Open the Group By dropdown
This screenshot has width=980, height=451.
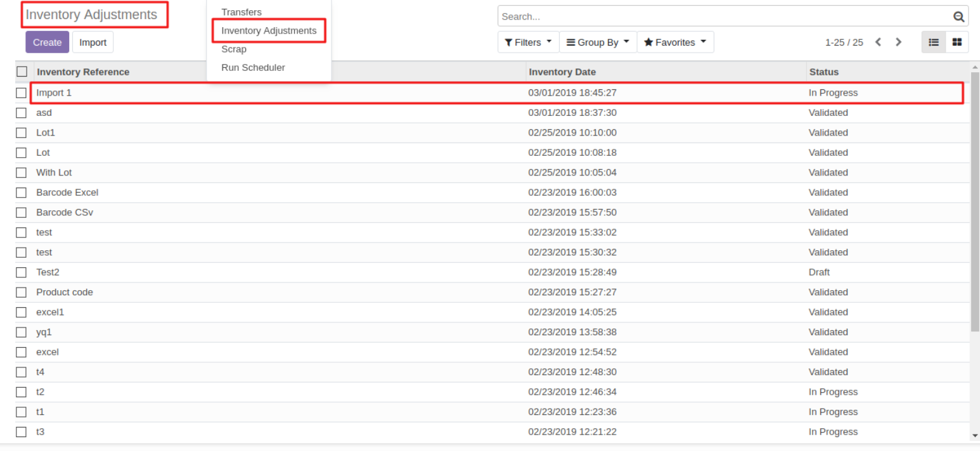click(598, 42)
